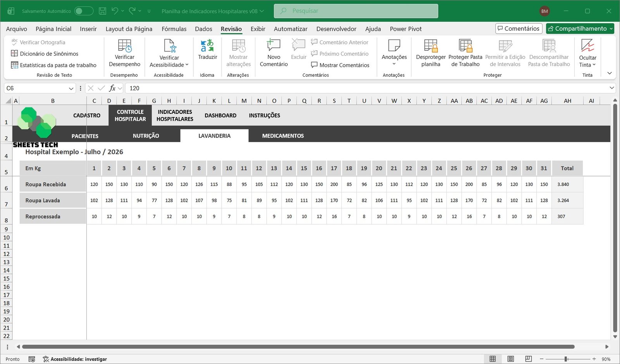Click the save icon in title bar
Screen dimensions: 620x364
click(102, 11)
